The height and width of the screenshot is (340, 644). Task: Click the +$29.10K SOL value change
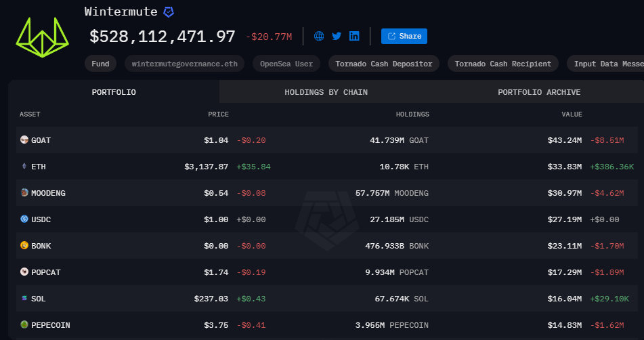(x=609, y=299)
